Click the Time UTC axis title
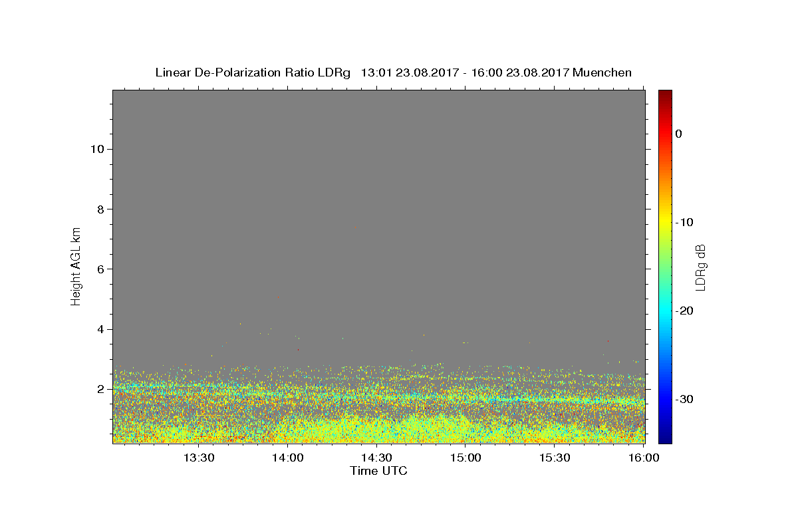This screenshot has height=532, width=798. click(x=378, y=471)
